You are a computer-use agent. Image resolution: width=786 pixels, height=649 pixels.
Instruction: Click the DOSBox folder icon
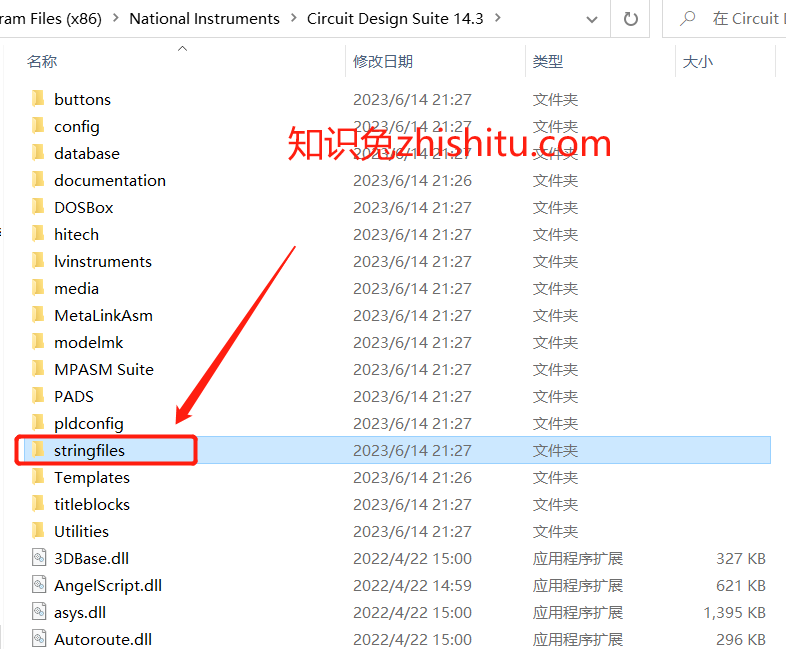38,207
